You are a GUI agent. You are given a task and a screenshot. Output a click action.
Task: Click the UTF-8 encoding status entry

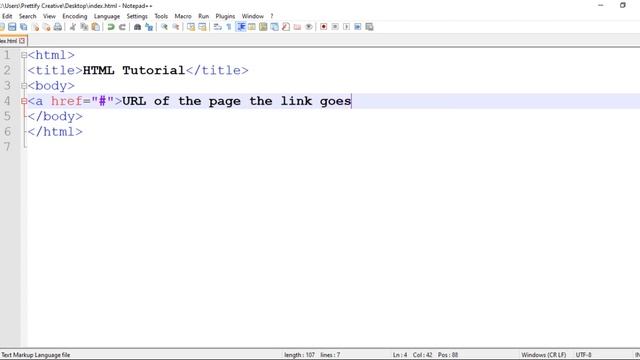[x=583, y=355]
